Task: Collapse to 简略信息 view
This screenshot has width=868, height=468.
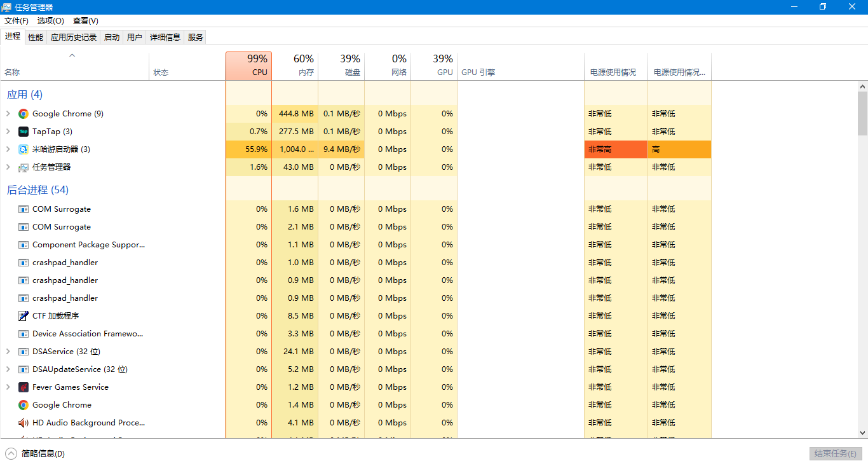Action: (x=35, y=453)
